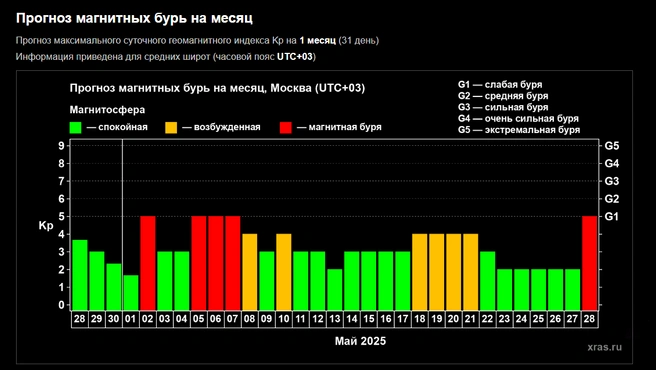
Task: Select the red bar above date 05
Action: pyautogui.click(x=199, y=263)
